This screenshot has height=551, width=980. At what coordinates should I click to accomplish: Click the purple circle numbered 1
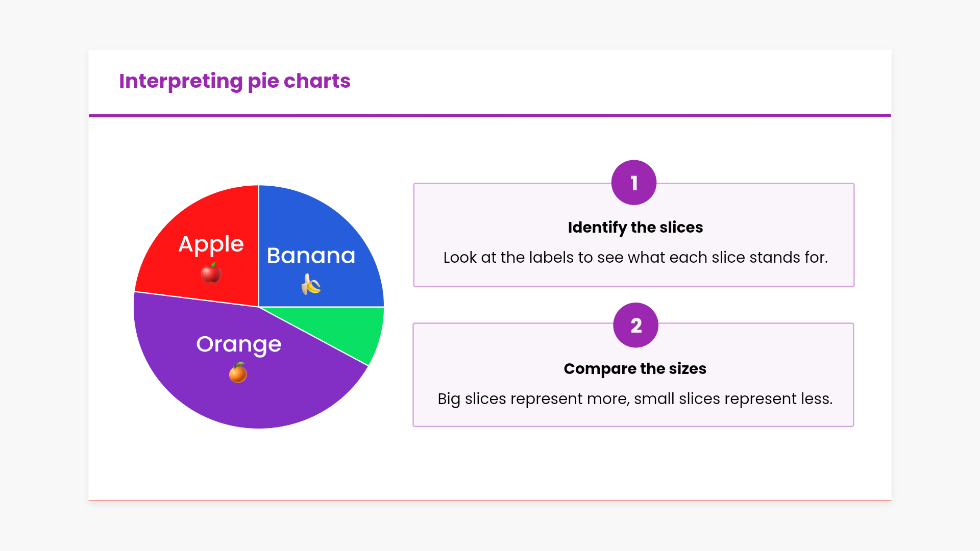click(x=633, y=183)
